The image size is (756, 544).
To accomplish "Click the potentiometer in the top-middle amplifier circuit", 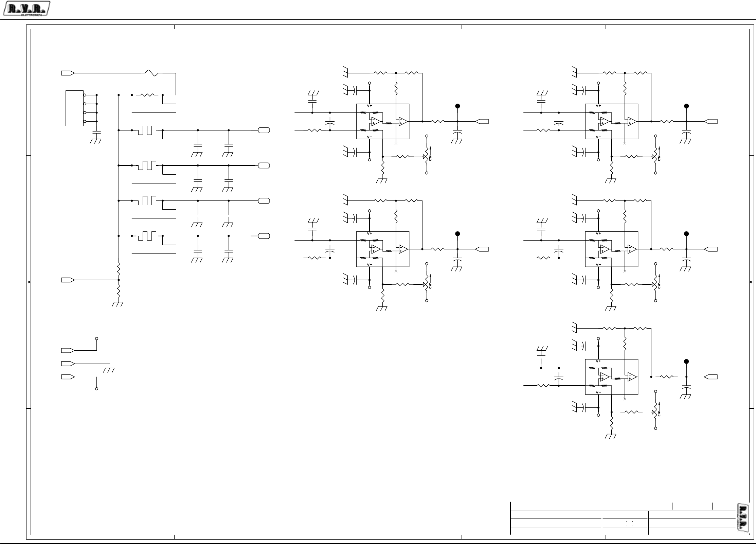I will (x=427, y=157).
